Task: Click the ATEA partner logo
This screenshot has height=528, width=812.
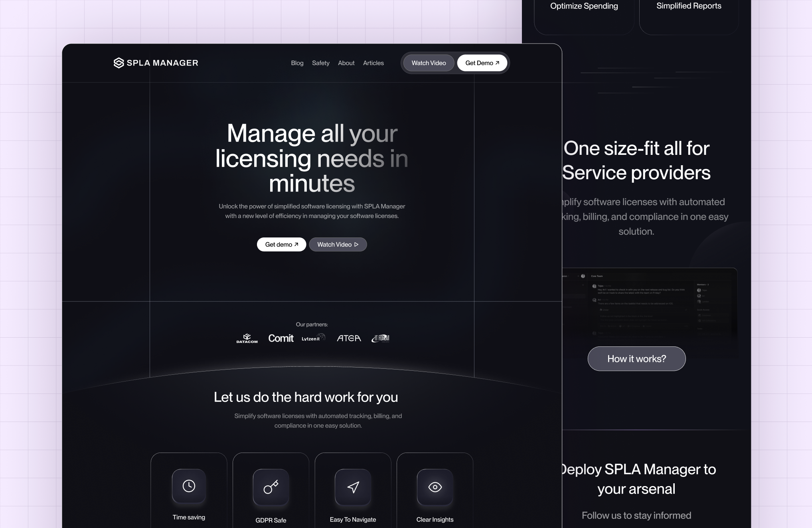Action: coord(349,338)
